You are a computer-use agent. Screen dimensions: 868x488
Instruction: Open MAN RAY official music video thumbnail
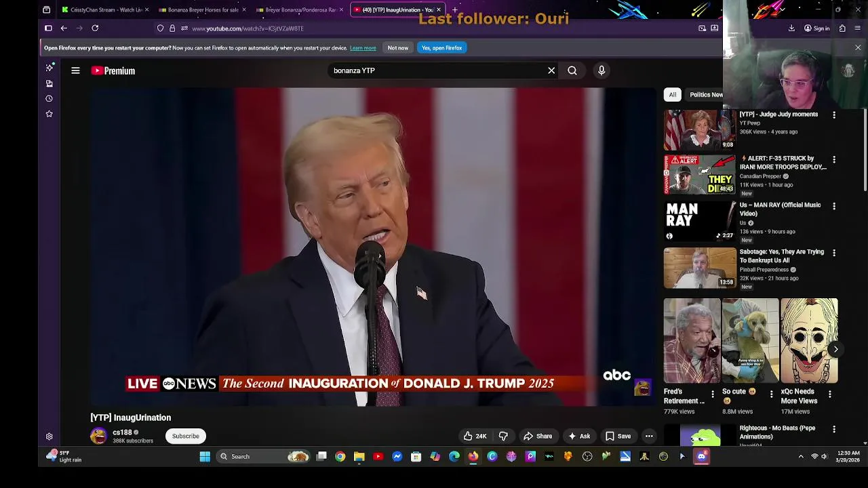click(700, 222)
